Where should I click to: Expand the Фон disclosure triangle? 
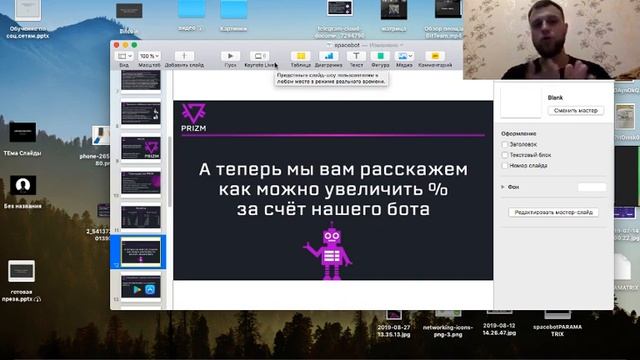503,187
